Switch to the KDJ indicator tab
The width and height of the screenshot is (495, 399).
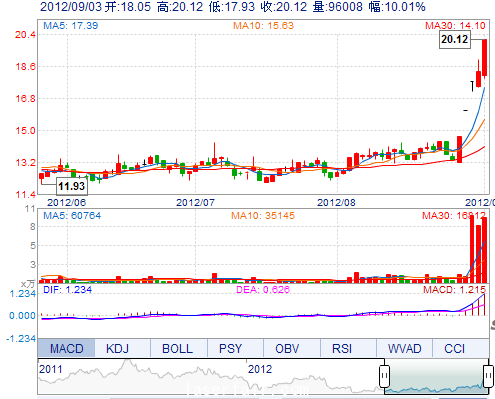point(117,348)
